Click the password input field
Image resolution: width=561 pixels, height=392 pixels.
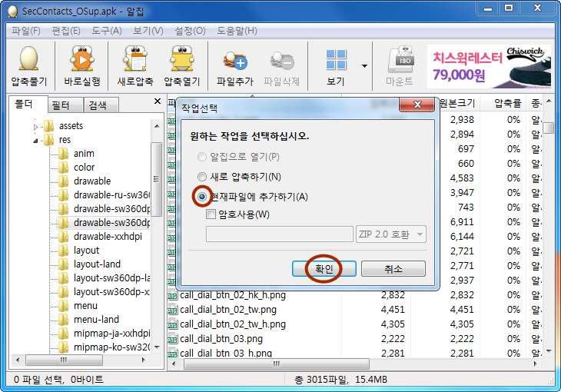click(279, 234)
